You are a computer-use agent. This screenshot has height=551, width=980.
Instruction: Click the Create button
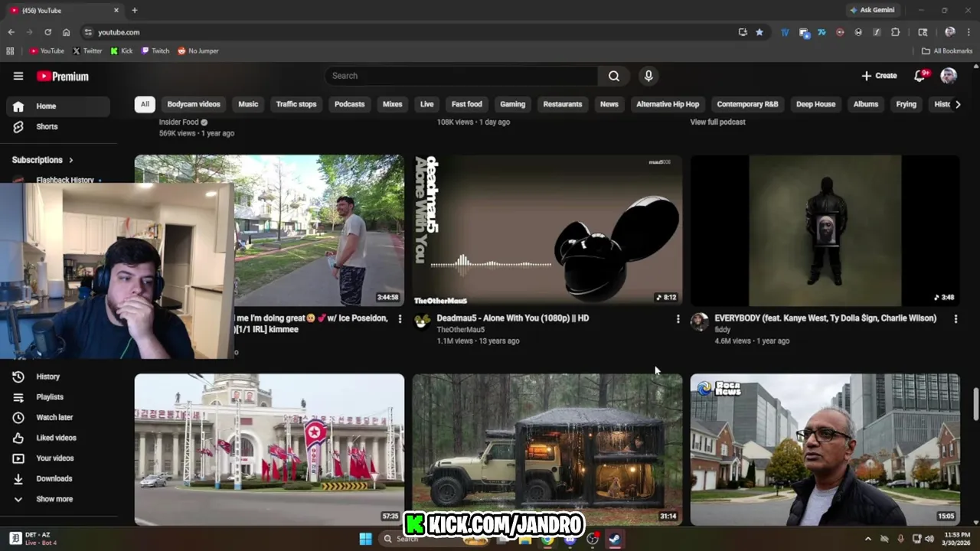coord(879,76)
